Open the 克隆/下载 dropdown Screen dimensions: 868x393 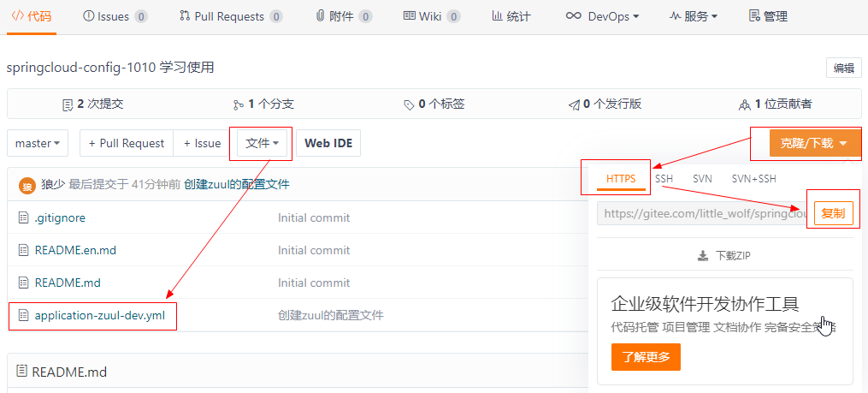pyautogui.click(x=816, y=144)
